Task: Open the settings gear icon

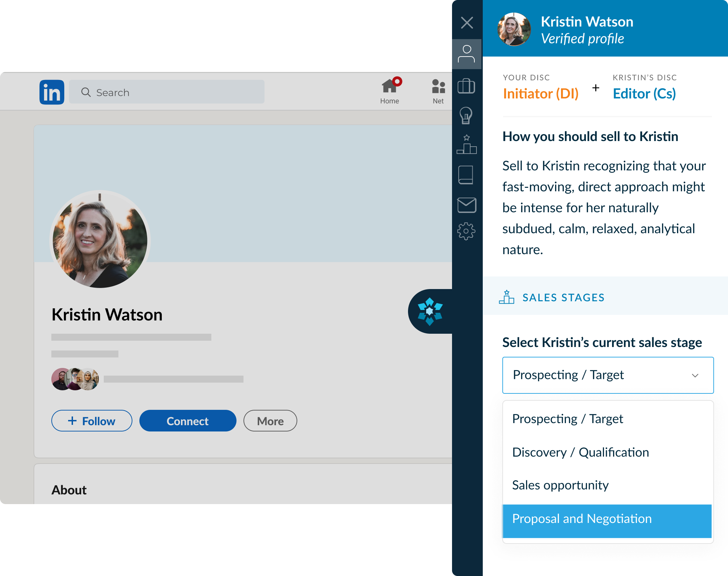Action: coord(466,231)
